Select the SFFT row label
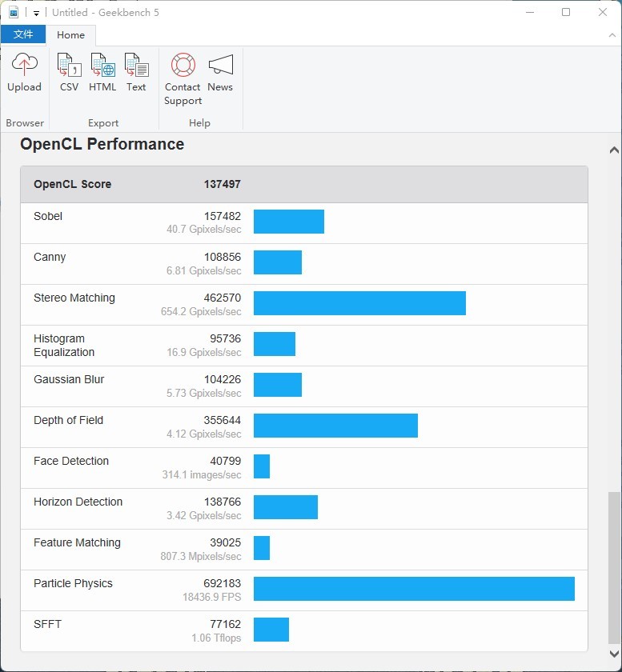This screenshot has width=622, height=672. click(47, 624)
